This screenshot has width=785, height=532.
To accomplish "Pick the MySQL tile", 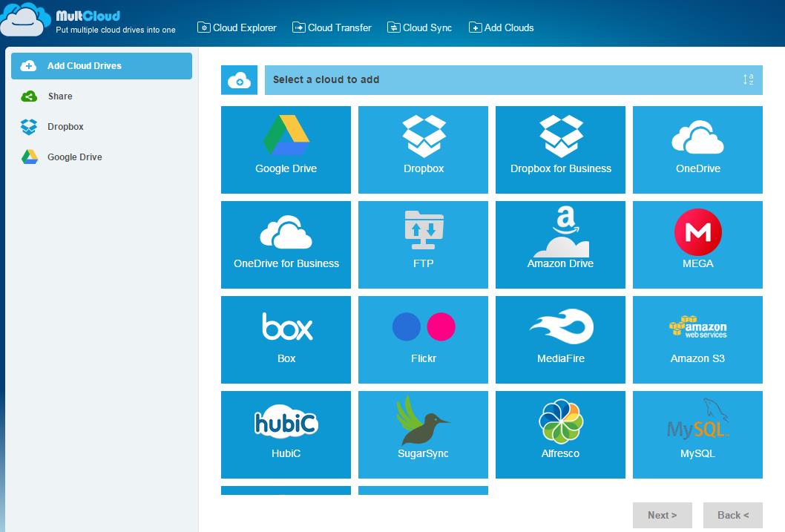I will point(697,435).
